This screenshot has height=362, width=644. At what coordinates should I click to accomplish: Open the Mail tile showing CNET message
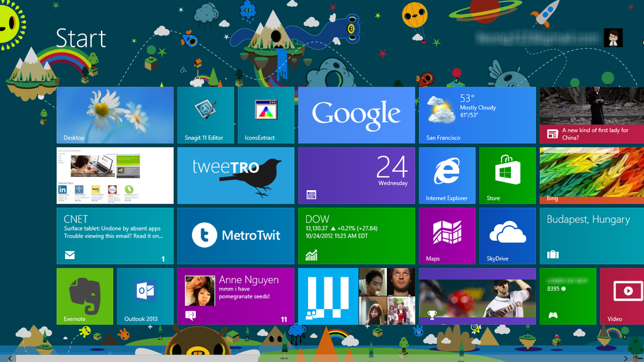115,236
